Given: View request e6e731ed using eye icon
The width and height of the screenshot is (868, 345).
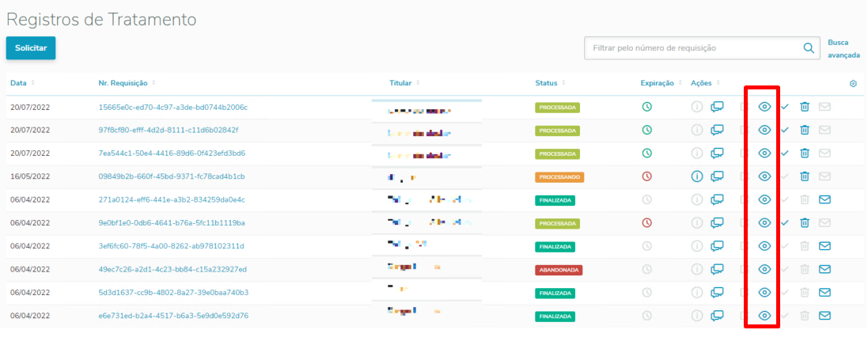Looking at the screenshot, I should pos(764,316).
